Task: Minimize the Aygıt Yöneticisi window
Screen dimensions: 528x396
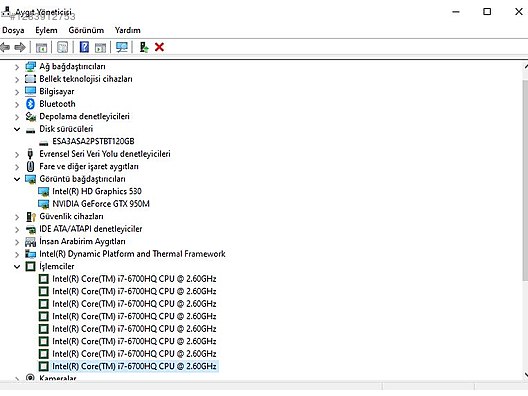Action: pyautogui.click(x=456, y=12)
